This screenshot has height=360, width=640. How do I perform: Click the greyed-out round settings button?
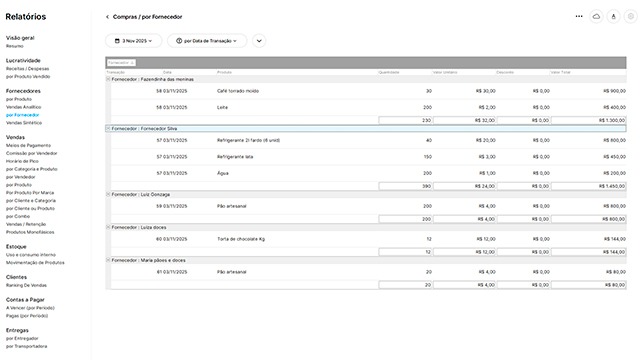click(x=631, y=16)
